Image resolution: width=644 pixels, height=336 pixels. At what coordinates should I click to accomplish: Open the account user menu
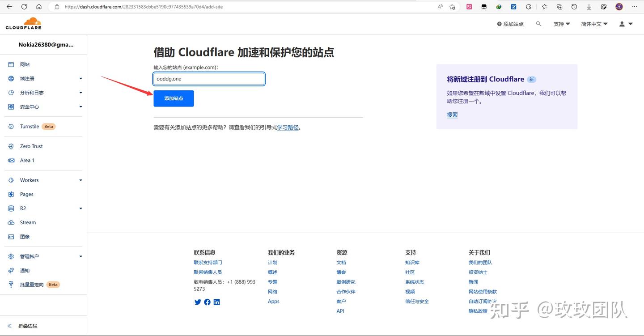(625, 24)
